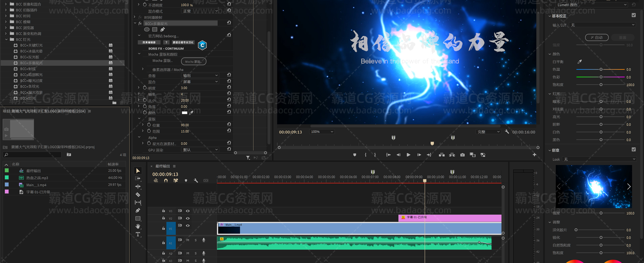Select the Hand tool
This screenshot has height=263, width=644.
(x=138, y=226)
